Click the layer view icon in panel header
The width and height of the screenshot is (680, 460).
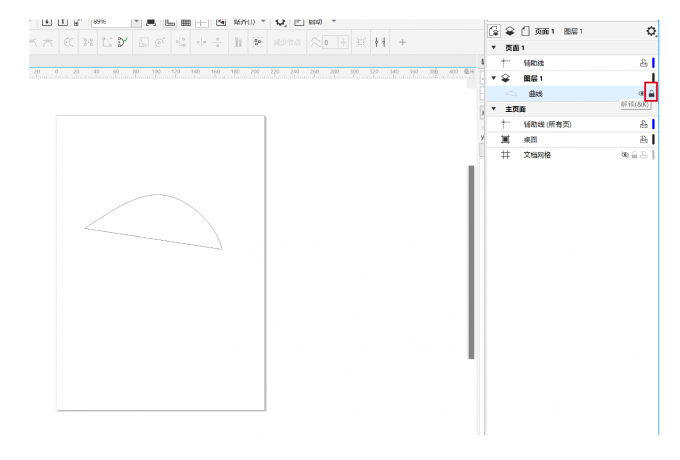[x=509, y=31]
